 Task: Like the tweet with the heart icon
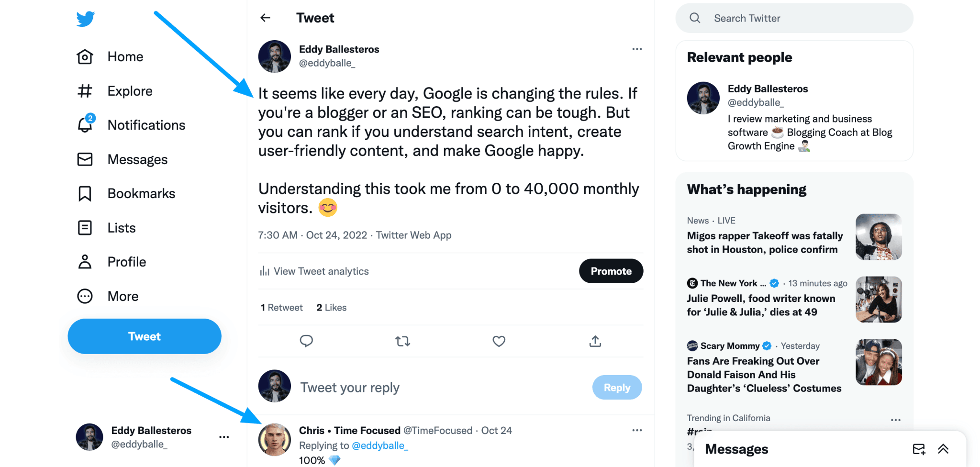click(499, 341)
